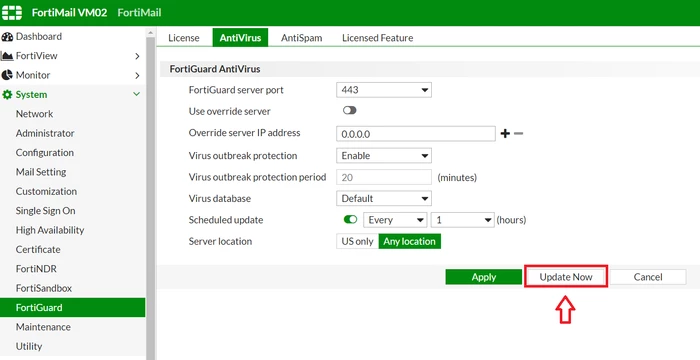Open Maintenance menu item

pos(43,327)
